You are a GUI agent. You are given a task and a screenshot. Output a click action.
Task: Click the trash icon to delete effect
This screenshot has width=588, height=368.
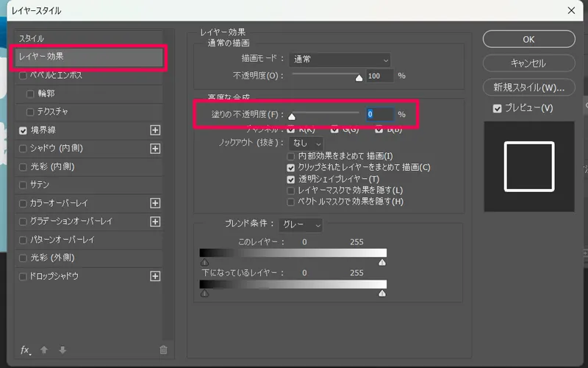(x=163, y=350)
